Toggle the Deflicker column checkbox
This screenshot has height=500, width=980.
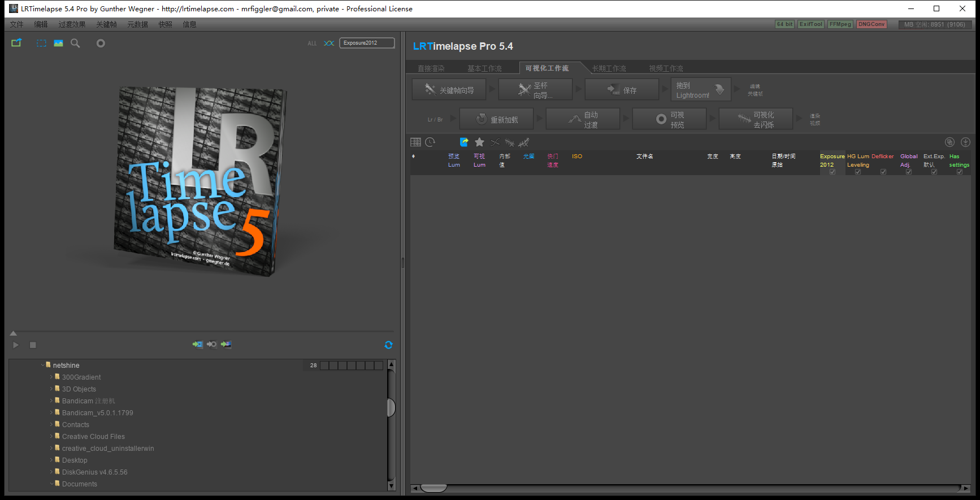click(x=883, y=172)
